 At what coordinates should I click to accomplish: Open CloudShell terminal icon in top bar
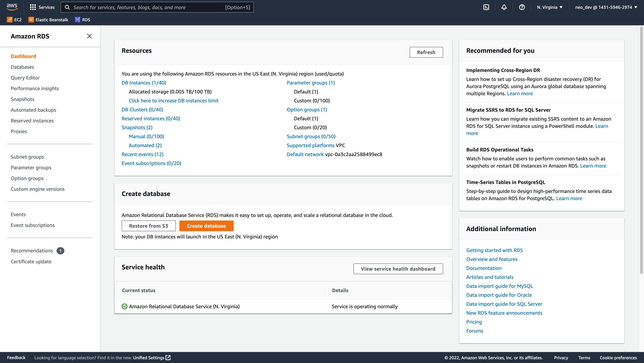click(486, 7)
